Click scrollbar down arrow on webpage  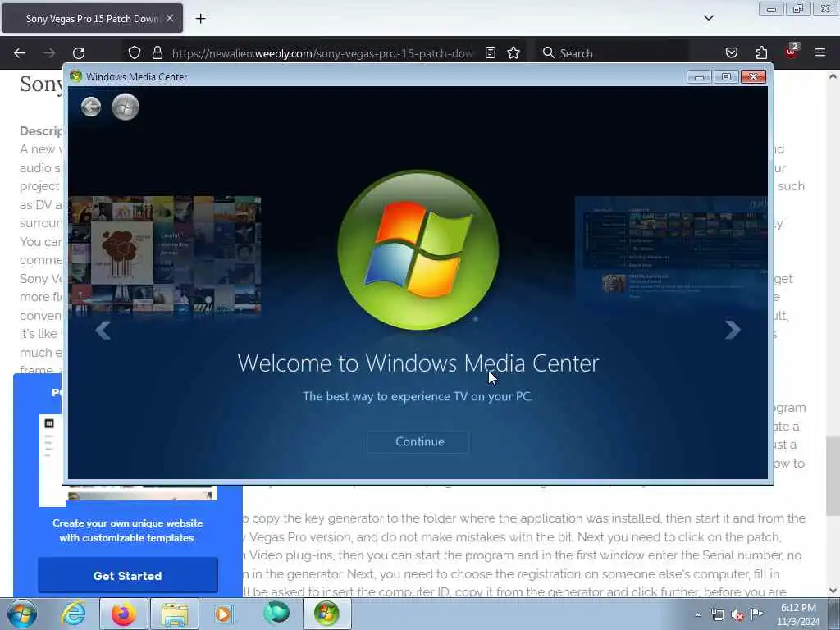[833, 591]
